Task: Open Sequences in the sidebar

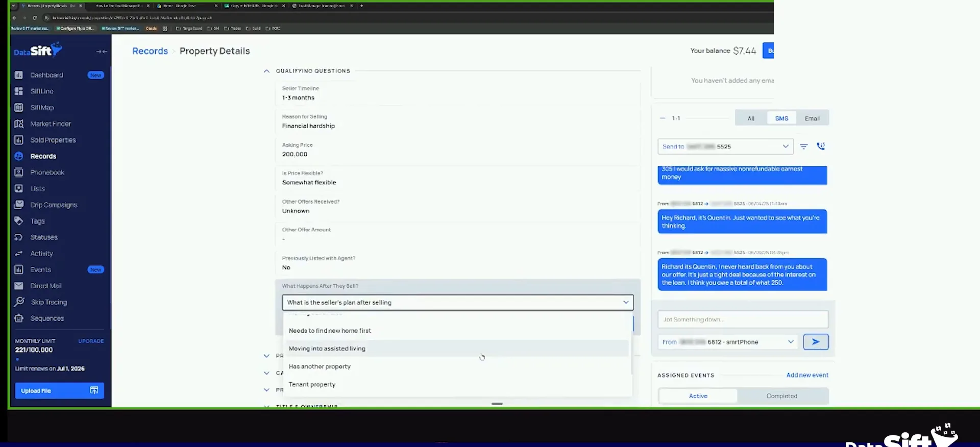Action: [47, 318]
